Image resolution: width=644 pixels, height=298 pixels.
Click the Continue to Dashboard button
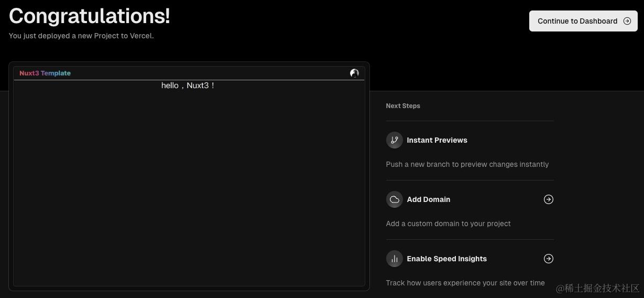coord(583,21)
